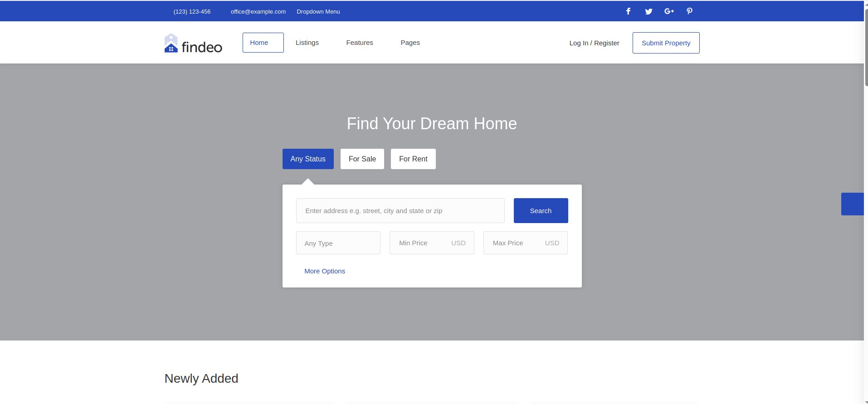Open the Features navigation menu
The width and height of the screenshot is (868, 404).
(360, 43)
